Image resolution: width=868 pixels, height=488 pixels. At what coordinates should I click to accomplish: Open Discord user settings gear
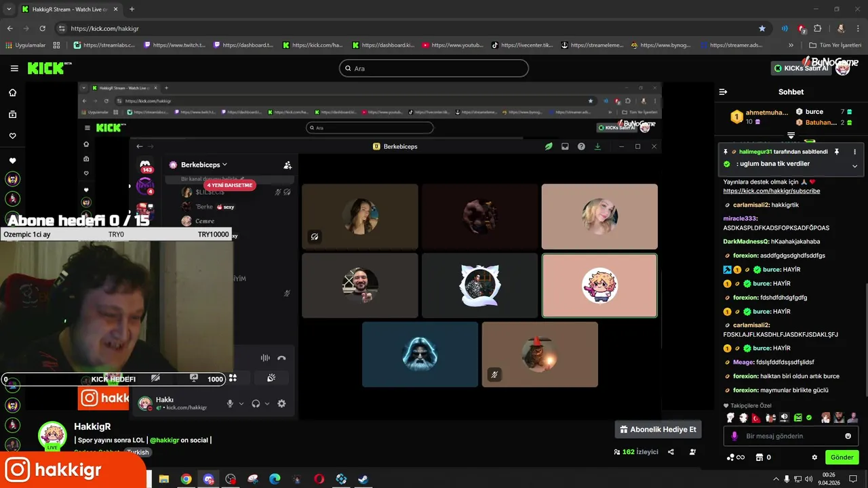281,403
